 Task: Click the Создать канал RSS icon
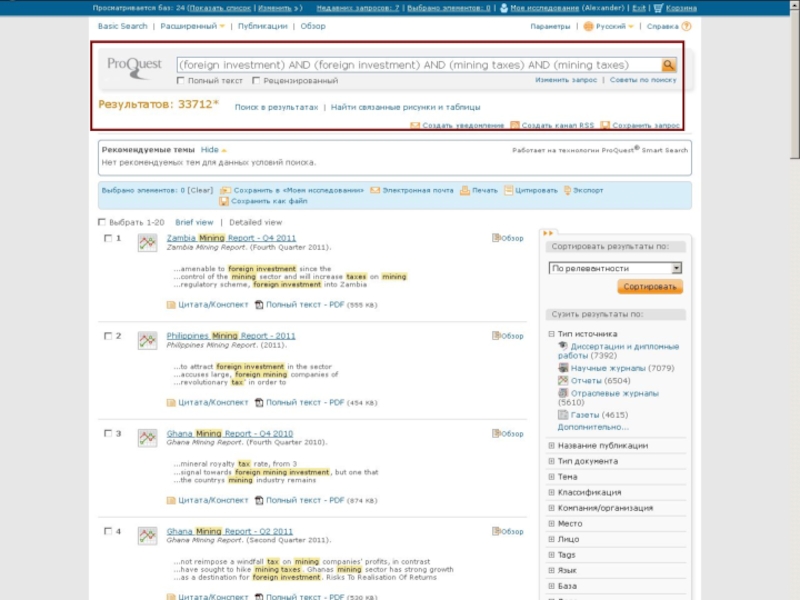pyautogui.click(x=515, y=126)
